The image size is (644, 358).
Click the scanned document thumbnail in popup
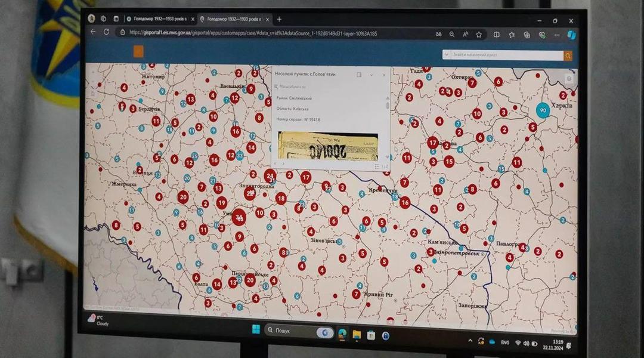(x=328, y=146)
